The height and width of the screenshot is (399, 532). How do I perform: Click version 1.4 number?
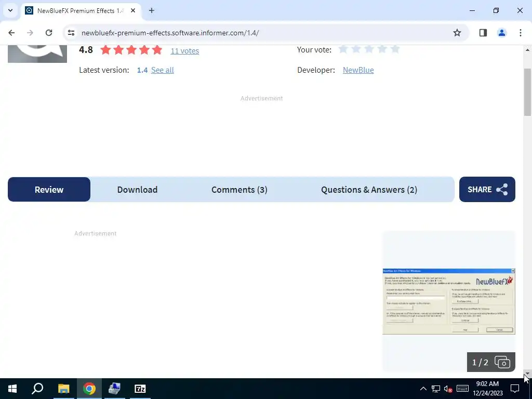pyautogui.click(x=142, y=70)
